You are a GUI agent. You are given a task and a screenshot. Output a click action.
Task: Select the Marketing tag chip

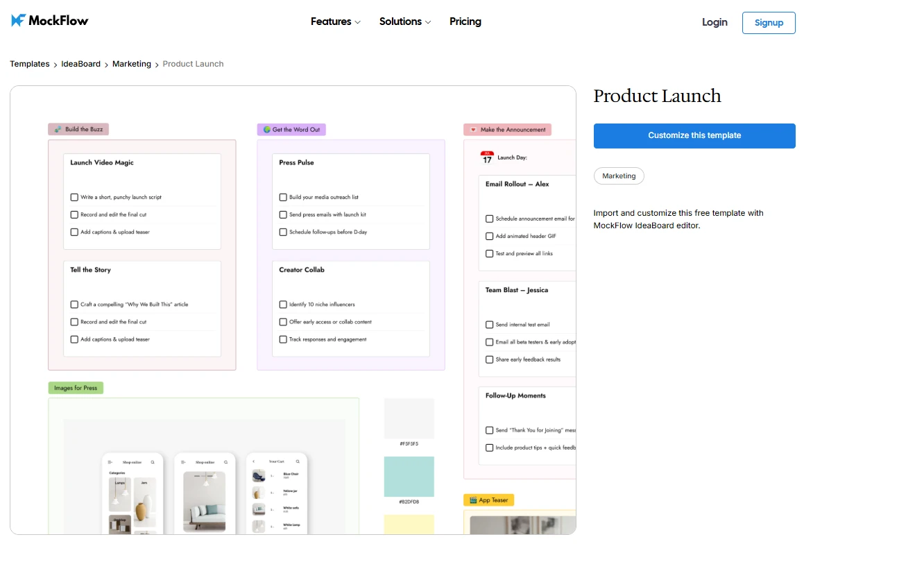[x=619, y=176]
